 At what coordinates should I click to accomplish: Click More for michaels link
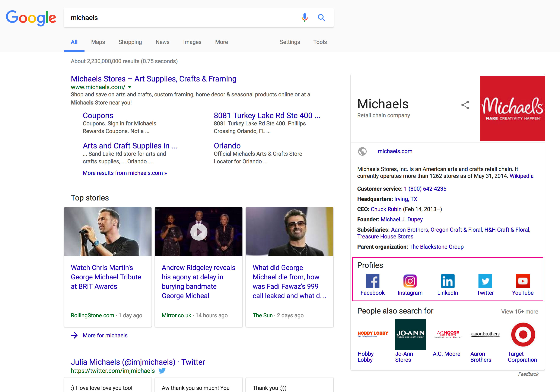(105, 335)
